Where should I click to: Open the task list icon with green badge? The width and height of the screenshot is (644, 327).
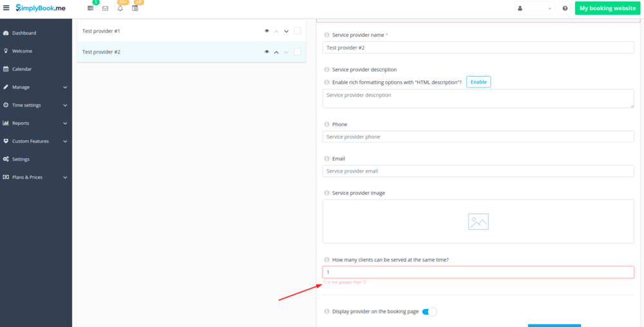(x=90, y=8)
